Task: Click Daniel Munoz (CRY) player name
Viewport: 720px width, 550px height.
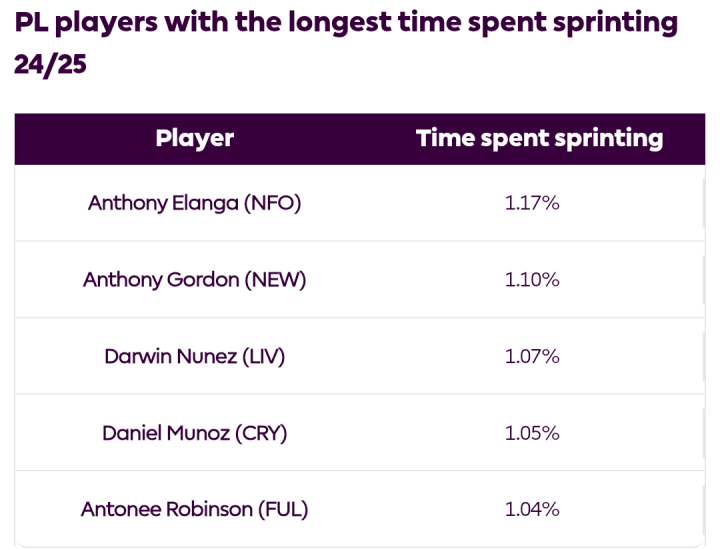Action: coord(195,433)
